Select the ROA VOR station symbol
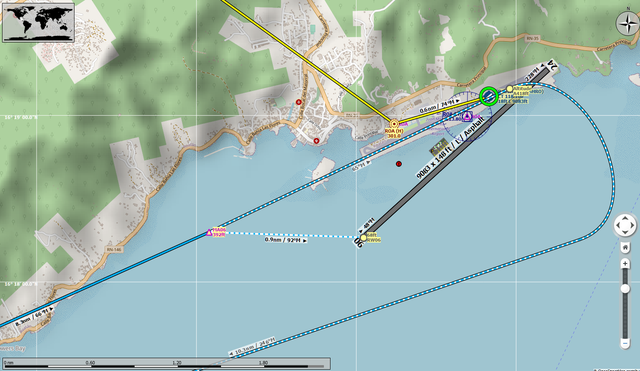The height and width of the screenshot is (371, 640). coord(394,124)
